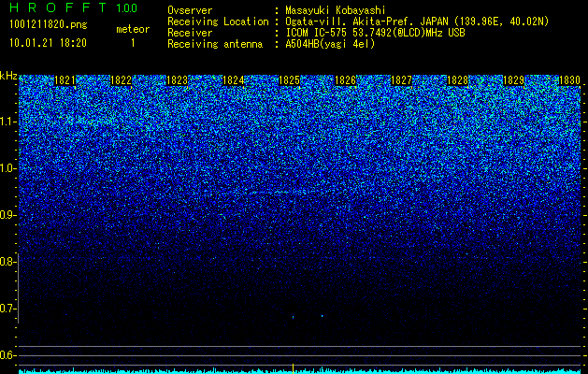Click the 0.6 kHz axis label
The height and width of the screenshot is (374, 588).
(x=7, y=355)
